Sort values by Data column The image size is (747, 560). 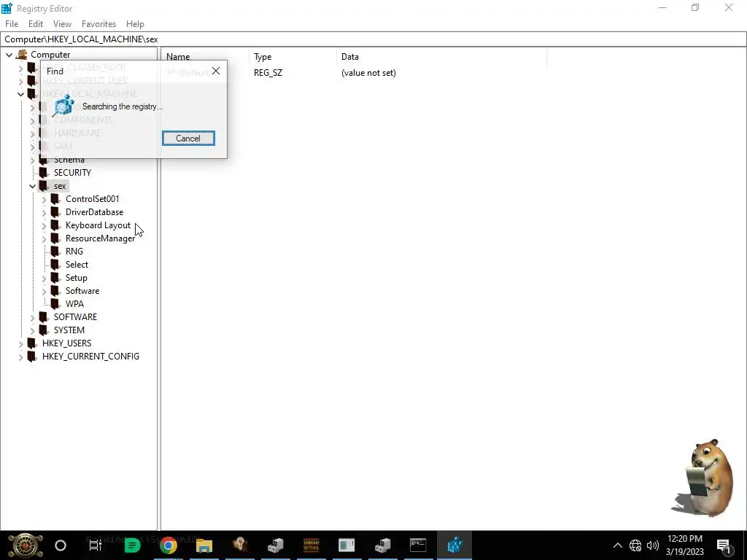pyautogui.click(x=441, y=57)
